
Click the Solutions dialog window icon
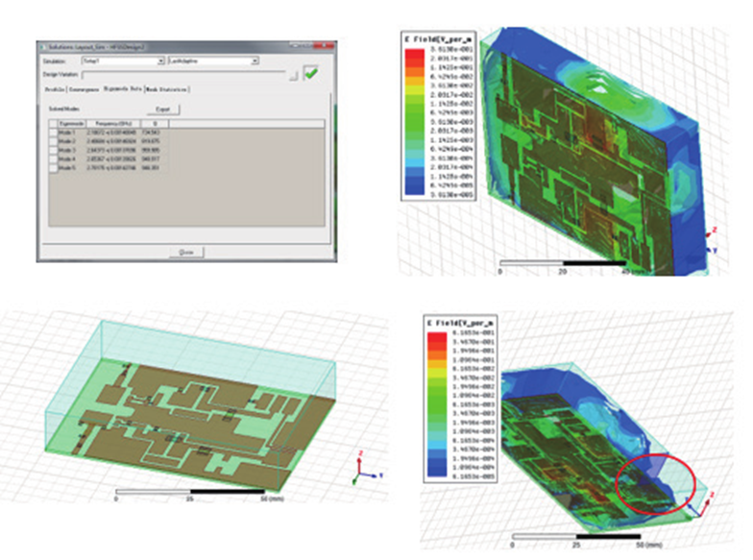(x=42, y=46)
